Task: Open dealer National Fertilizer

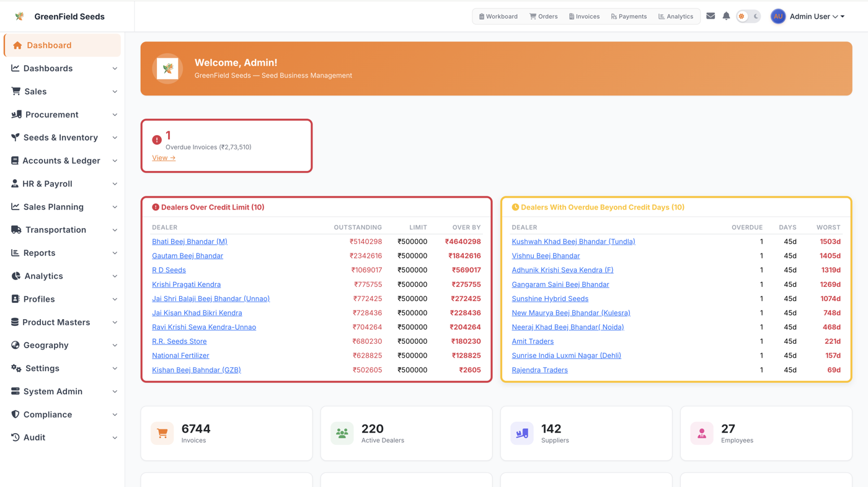Action: [180, 356]
